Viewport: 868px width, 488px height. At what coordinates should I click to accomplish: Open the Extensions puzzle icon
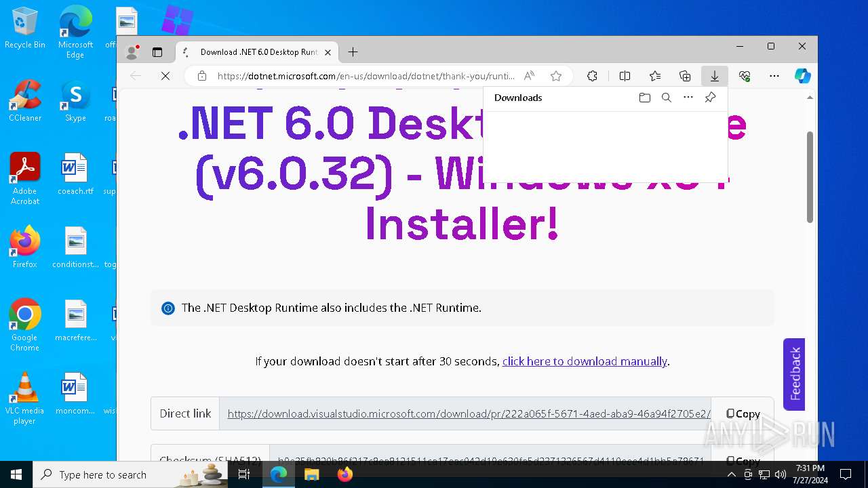point(592,76)
